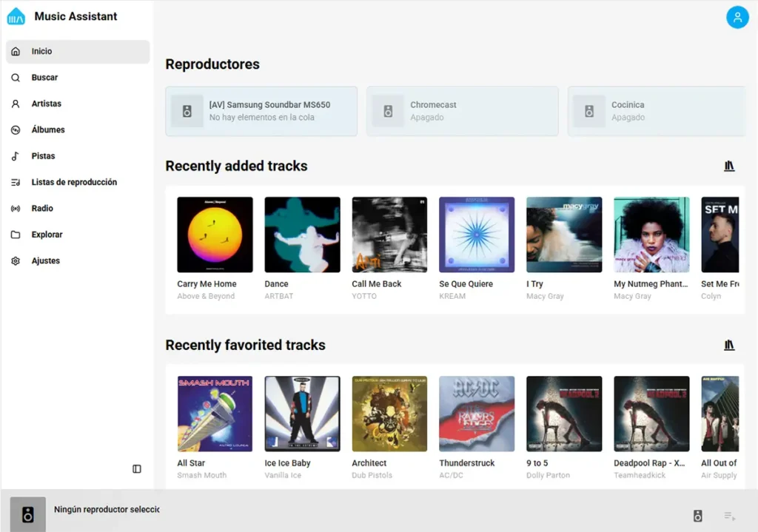Screen dimensions: 758x532
Task: Click the magnifier icon next to Buscar
Action: (x=16, y=77)
